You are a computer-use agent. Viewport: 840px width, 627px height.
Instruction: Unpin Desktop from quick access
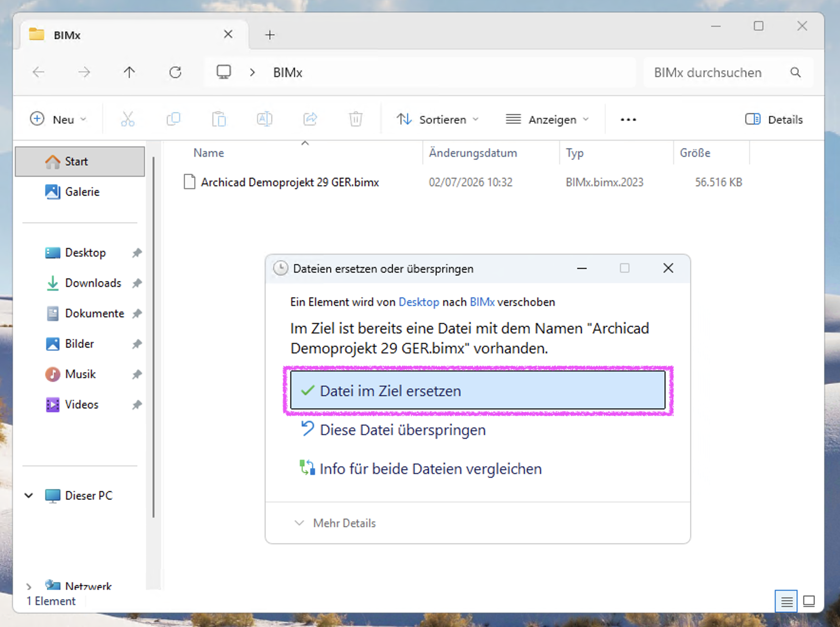[137, 253]
